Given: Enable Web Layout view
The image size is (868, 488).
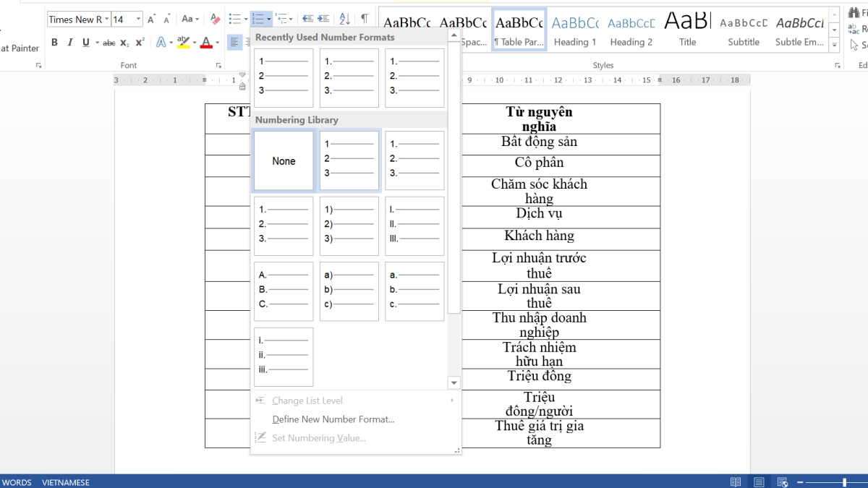Looking at the screenshot, I should [x=782, y=481].
